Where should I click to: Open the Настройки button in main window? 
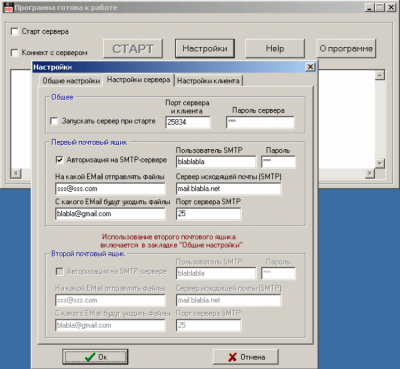[x=205, y=49]
